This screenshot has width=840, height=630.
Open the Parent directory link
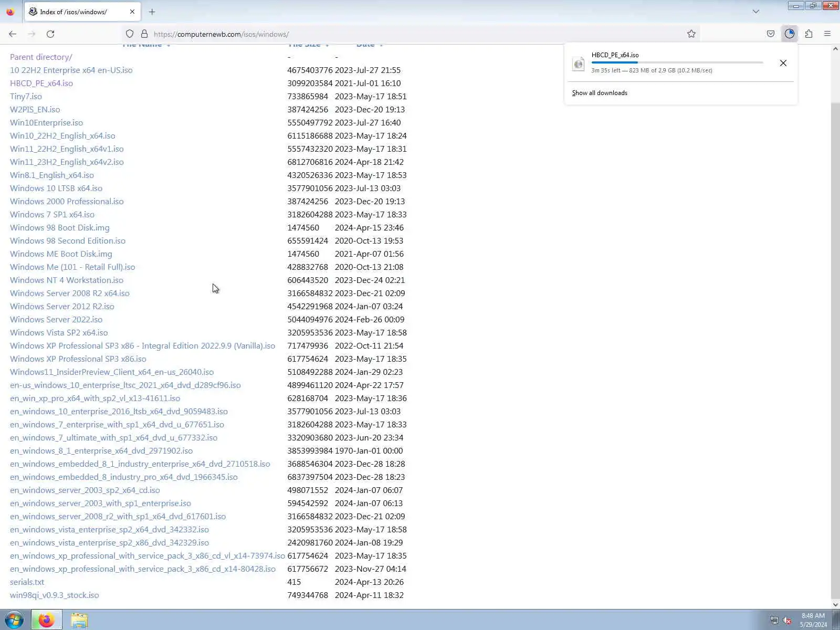tap(41, 57)
